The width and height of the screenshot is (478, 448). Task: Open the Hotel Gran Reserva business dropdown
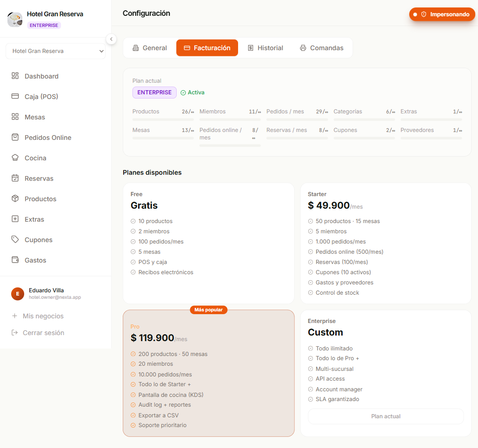(x=56, y=51)
